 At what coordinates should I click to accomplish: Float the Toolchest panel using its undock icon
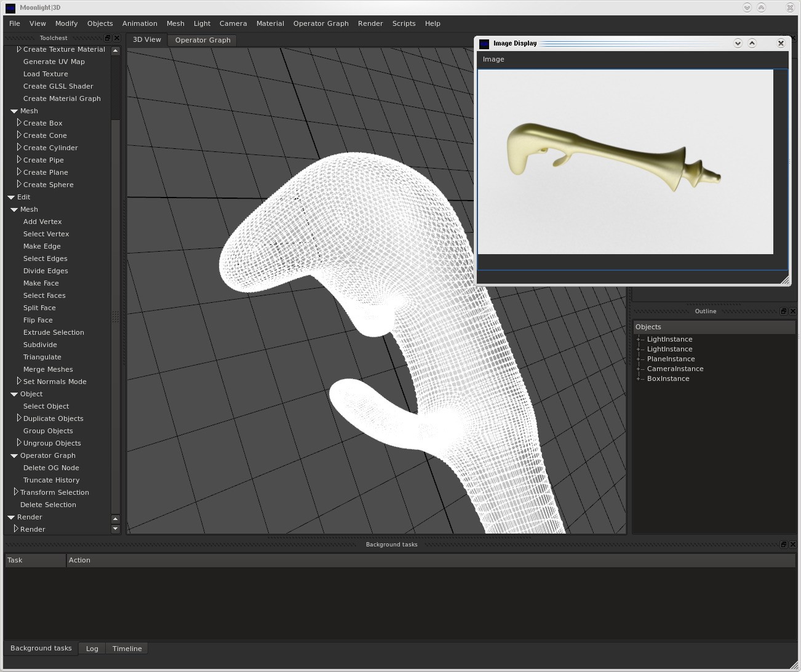coord(108,38)
